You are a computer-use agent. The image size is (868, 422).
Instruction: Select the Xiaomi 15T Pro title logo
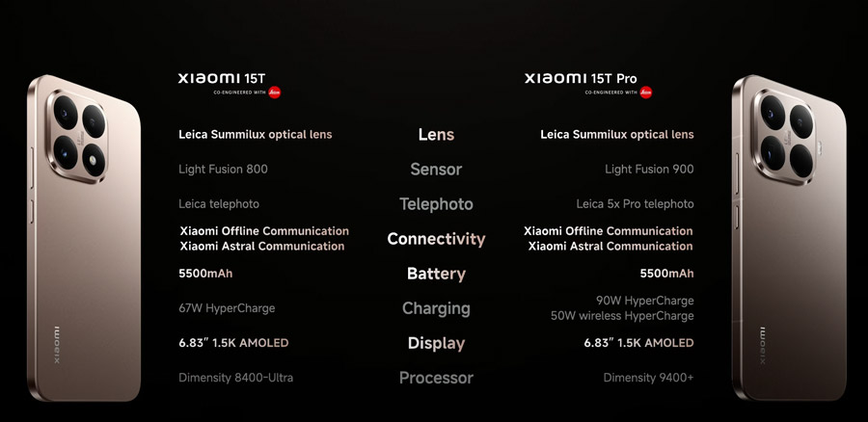581,78
